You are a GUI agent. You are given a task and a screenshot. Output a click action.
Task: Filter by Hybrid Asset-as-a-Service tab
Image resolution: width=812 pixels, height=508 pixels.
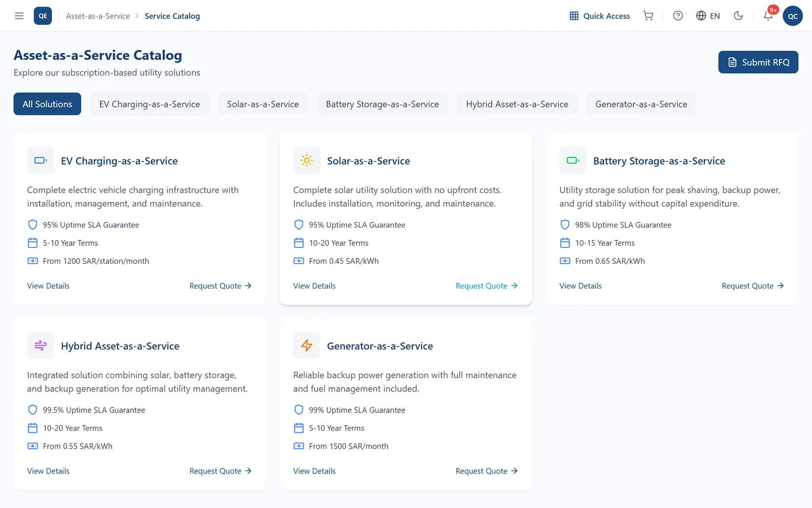(517, 104)
